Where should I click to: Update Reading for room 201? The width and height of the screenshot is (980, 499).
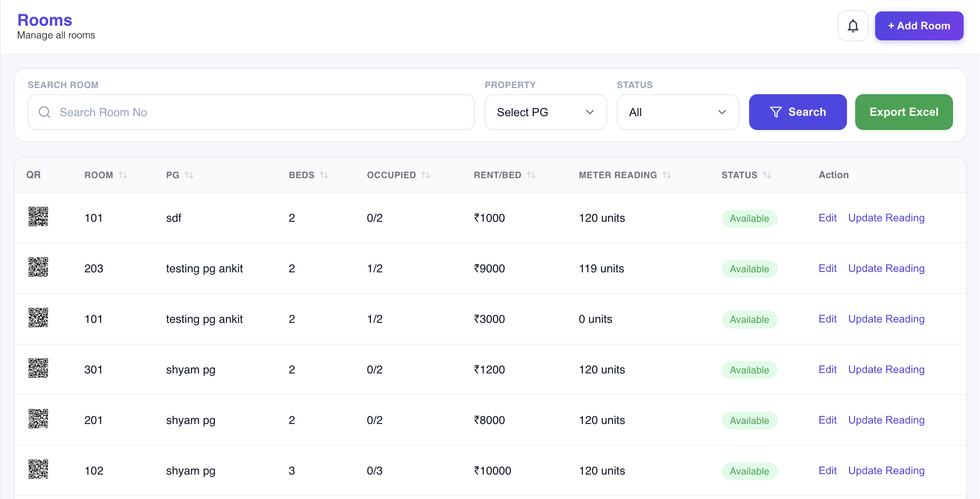click(x=886, y=420)
